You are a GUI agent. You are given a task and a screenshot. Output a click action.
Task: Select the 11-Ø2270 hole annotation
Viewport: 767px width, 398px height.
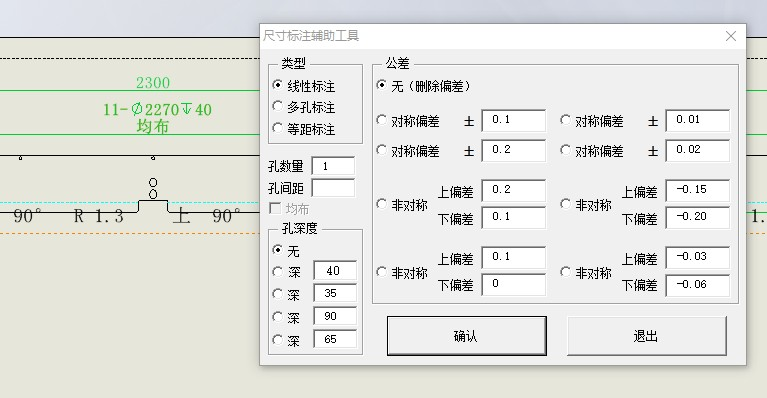(x=158, y=109)
